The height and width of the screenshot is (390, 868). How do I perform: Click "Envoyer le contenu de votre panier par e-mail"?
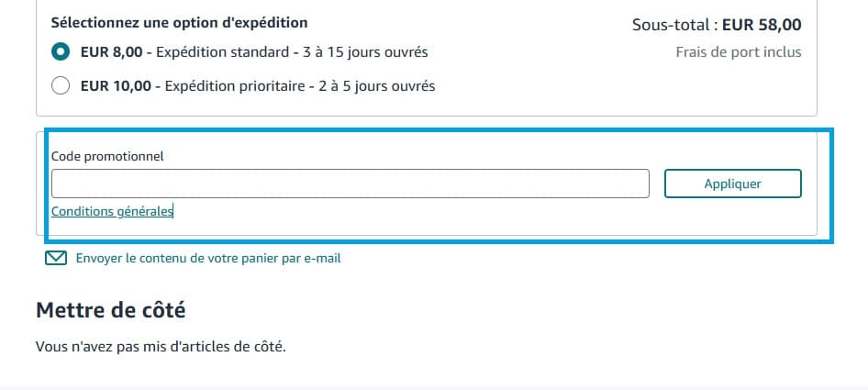click(x=208, y=258)
